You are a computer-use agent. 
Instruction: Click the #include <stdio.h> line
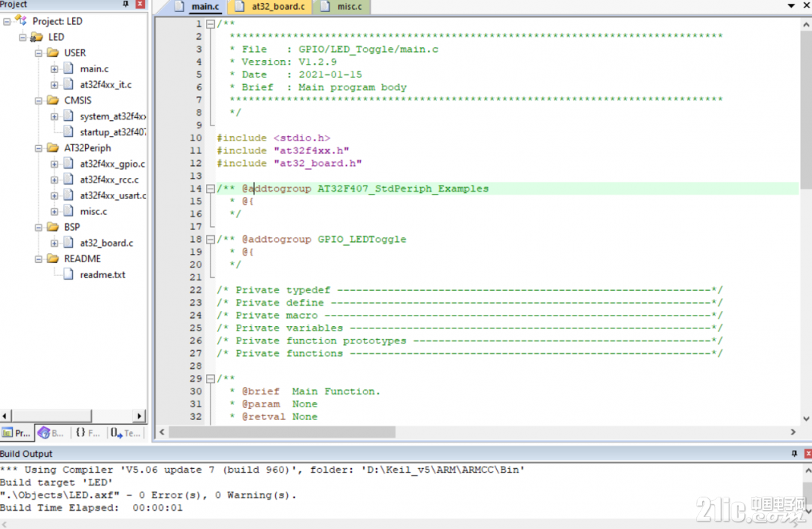pos(273,138)
